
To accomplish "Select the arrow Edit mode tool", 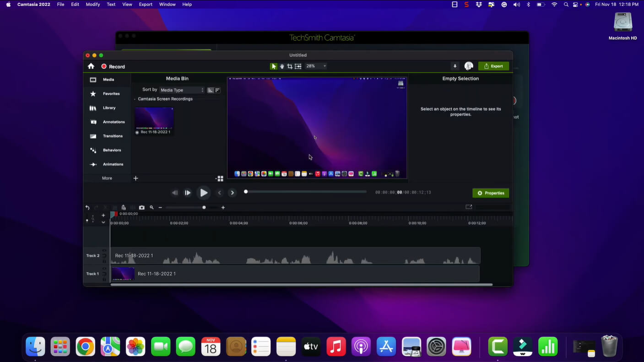I will [x=273, y=66].
